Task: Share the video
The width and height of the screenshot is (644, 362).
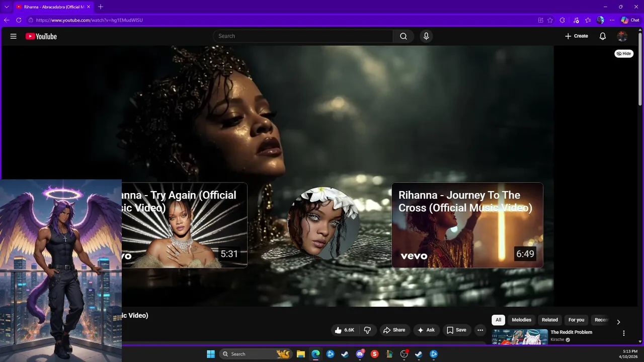Action: point(394,330)
